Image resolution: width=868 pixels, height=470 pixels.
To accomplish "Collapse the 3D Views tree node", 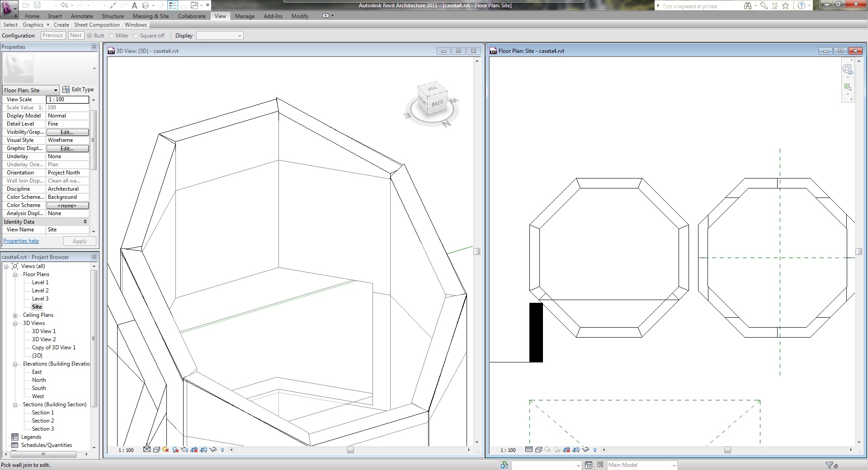I will click(x=15, y=323).
